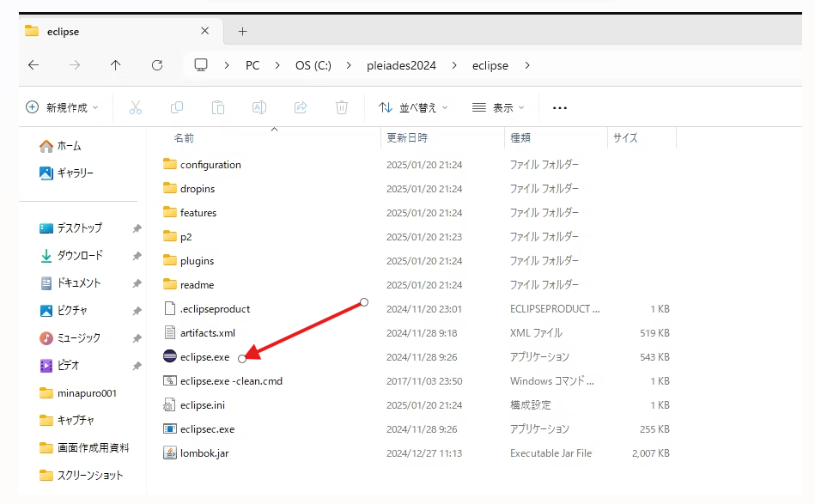Screen dimensions: 815x504
Task: Unpin ミュージック using its pin icon
Action: [x=137, y=339]
